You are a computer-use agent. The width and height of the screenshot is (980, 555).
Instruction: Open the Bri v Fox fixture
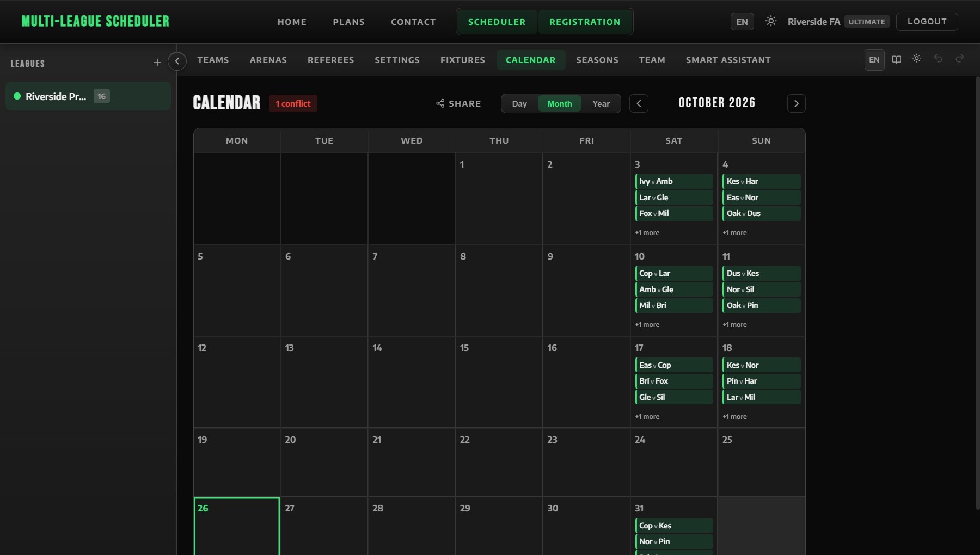[x=674, y=381]
